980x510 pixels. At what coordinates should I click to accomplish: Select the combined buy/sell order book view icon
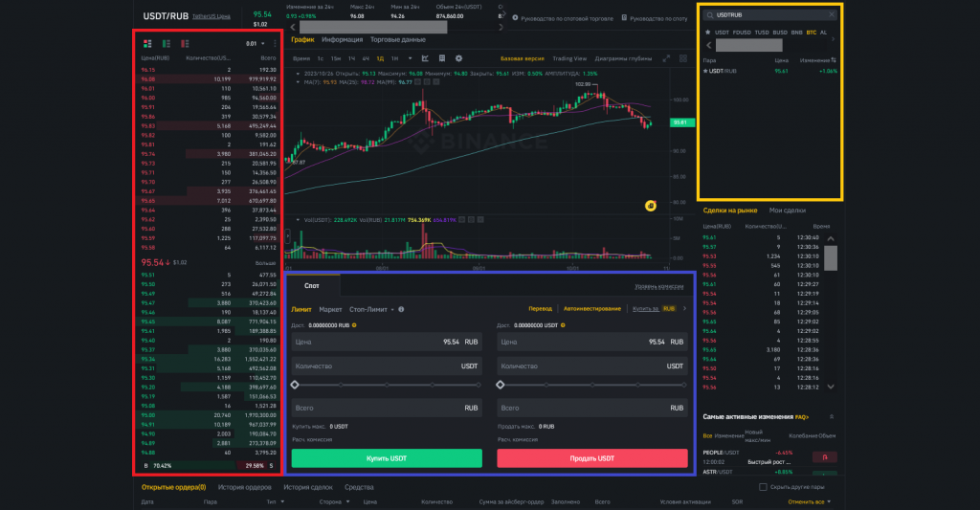pos(146,43)
